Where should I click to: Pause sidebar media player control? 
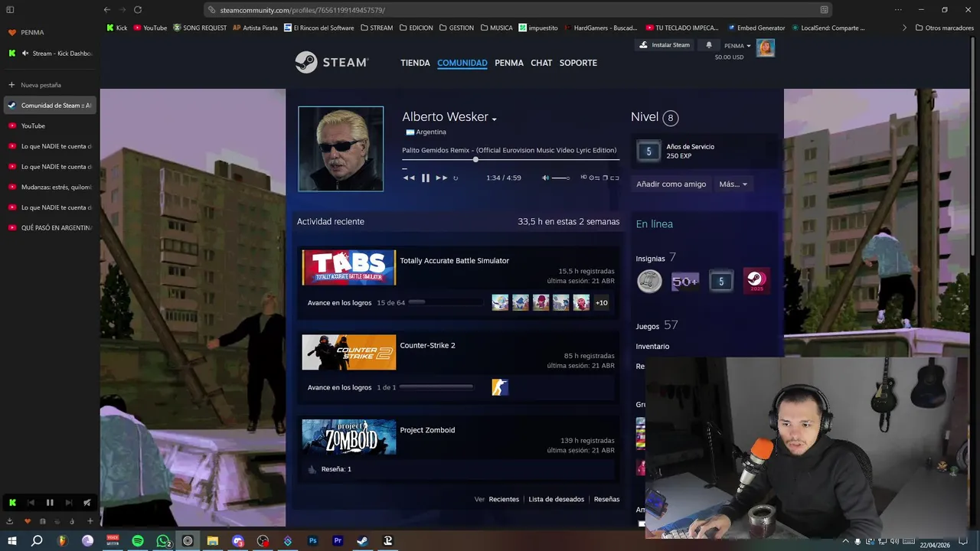[x=50, y=503]
